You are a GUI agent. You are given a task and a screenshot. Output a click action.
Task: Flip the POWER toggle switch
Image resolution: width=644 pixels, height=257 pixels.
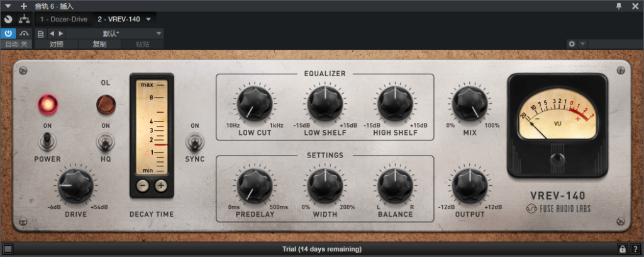(x=47, y=142)
